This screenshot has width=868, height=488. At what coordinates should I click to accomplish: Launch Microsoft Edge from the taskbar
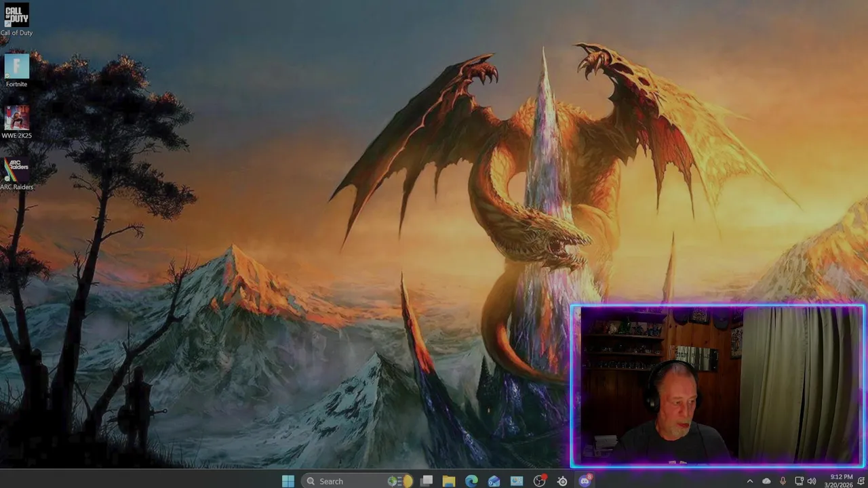coord(471,481)
